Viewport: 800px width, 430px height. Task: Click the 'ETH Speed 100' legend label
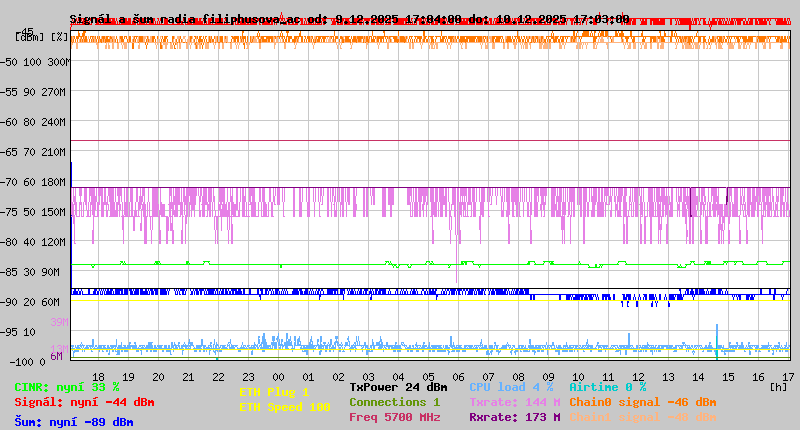point(285,407)
